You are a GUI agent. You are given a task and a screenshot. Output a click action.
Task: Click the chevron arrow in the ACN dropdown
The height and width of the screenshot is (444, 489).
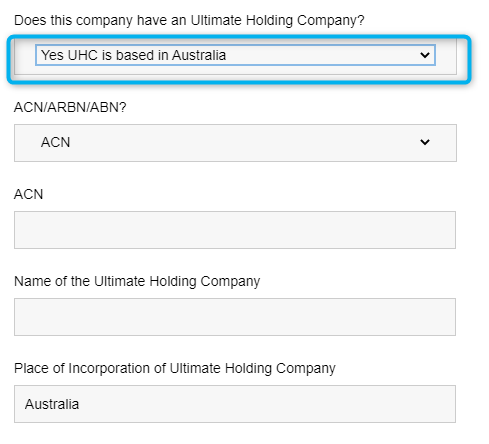(425, 142)
